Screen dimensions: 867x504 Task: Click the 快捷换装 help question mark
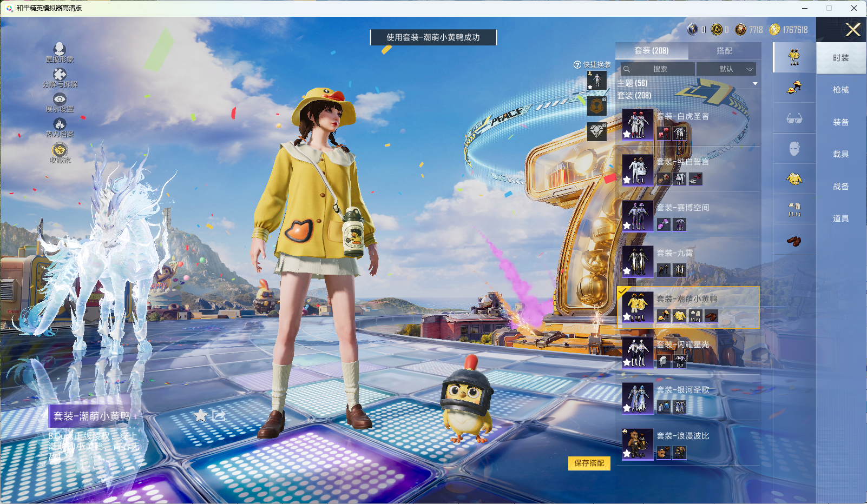coord(577,65)
